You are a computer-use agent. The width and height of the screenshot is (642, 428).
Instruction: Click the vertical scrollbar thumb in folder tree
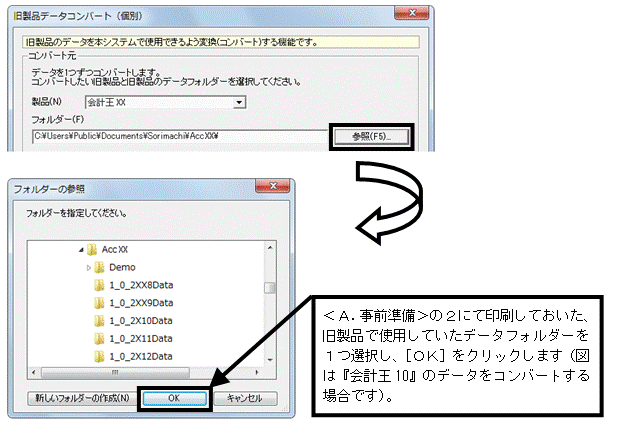coord(269,288)
